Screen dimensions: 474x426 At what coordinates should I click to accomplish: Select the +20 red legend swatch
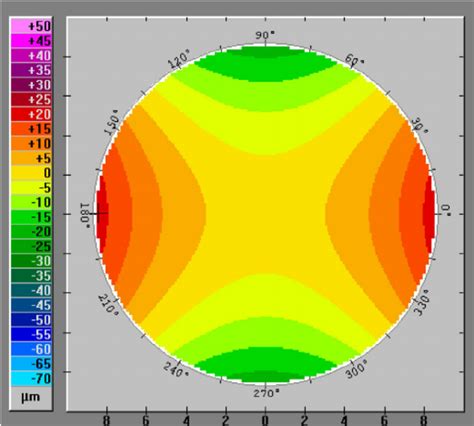(x=31, y=114)
